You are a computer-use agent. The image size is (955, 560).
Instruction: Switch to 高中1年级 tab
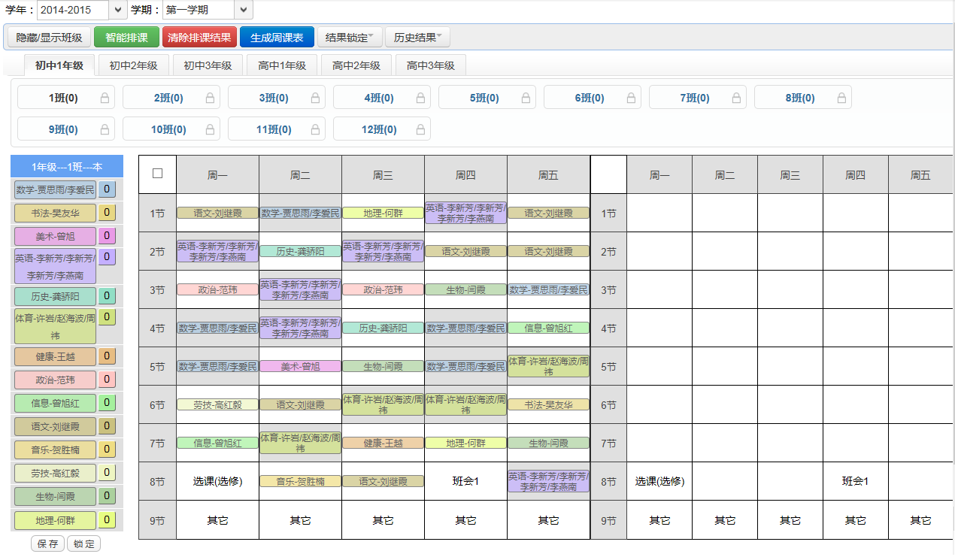282,65
